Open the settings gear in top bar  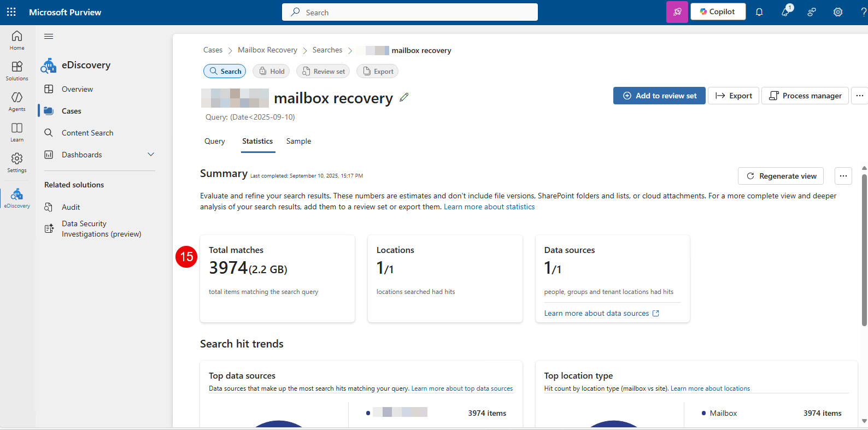click(837, 12)
